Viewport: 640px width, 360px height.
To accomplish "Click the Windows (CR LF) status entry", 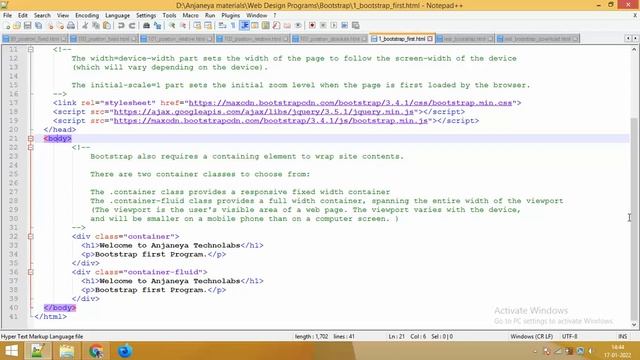I will pyautogui.click(x=531, y=337).
